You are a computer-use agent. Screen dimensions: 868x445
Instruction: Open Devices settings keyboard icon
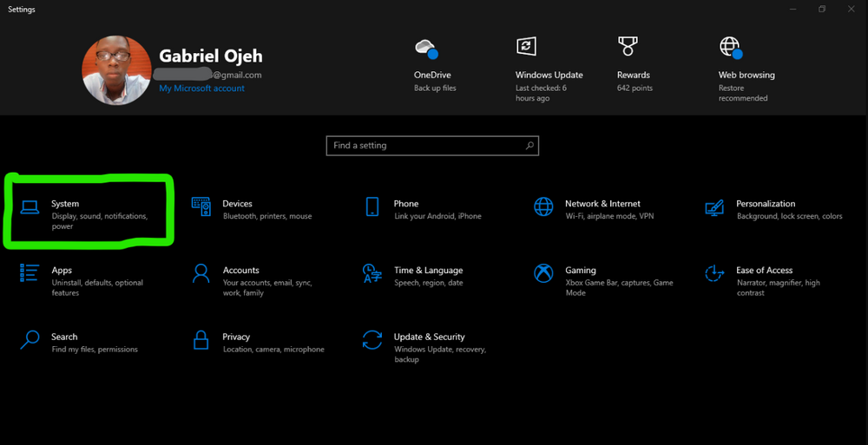pos(201,206)
